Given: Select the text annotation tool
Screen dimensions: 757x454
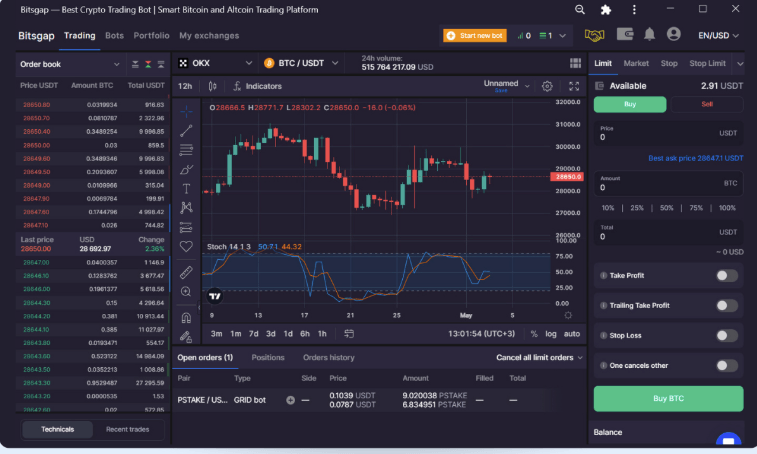Looking at the screenshot, I should pos(186,189).
